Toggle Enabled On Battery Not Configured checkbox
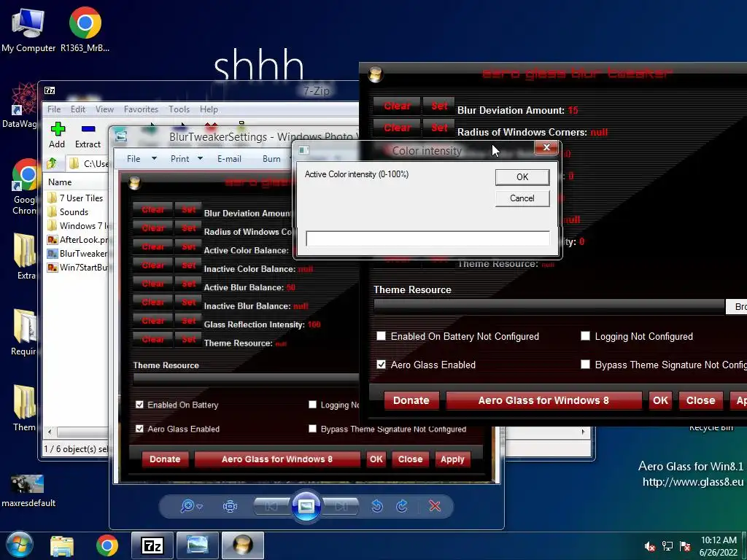747x560 pixels. (381, 336)
